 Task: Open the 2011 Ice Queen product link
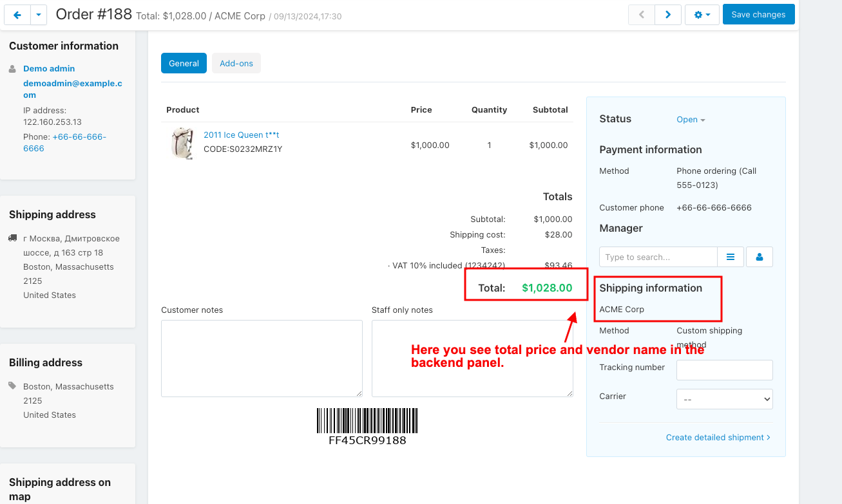click(241, 135)
